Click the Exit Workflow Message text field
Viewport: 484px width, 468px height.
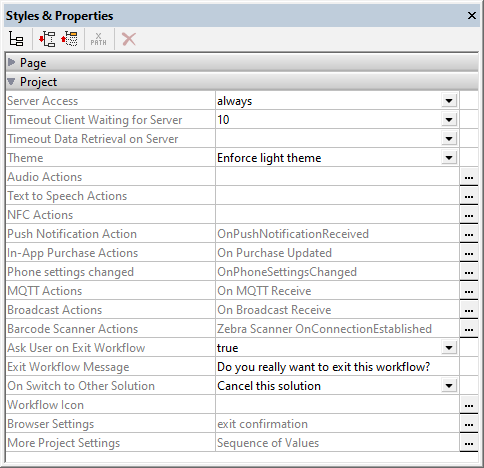337,367
